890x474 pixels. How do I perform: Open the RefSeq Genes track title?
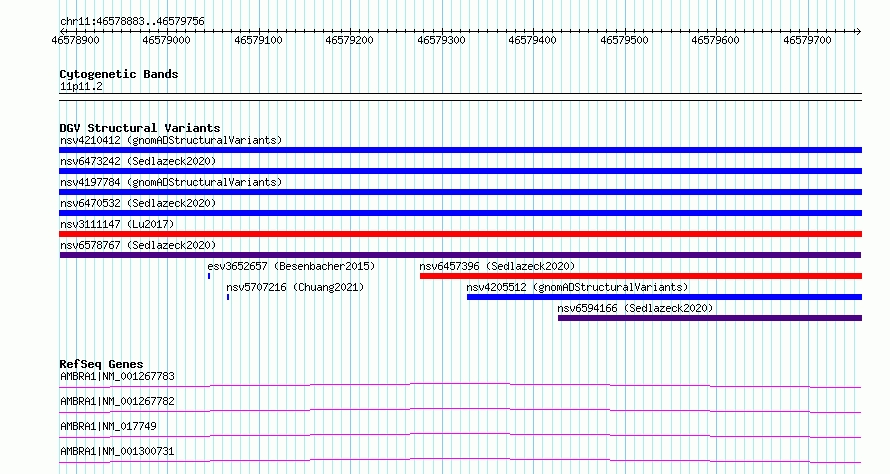point(101,364)
